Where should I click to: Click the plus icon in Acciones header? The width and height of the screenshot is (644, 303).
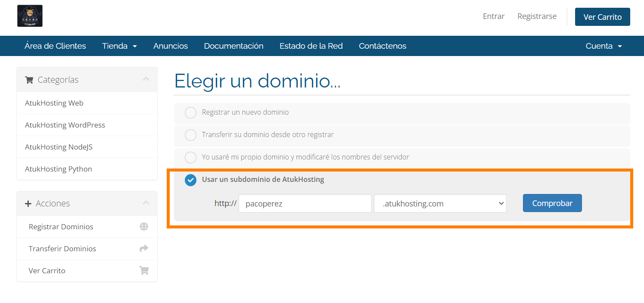(x=28, y=203)
